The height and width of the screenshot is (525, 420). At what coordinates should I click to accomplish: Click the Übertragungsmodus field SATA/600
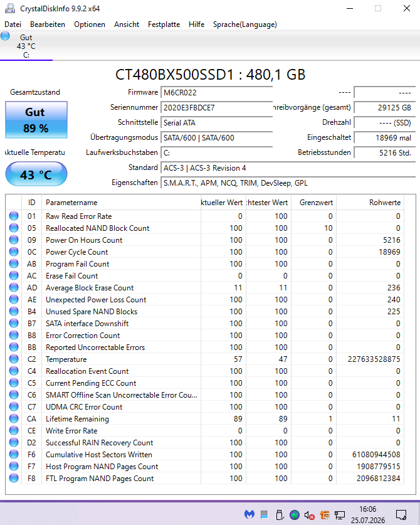[216, 137]
